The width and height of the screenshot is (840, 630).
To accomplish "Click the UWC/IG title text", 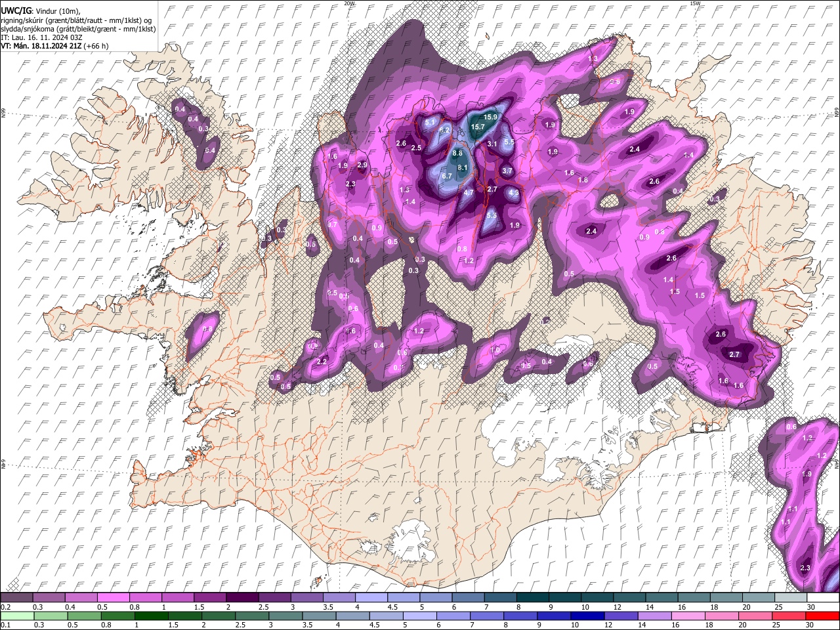I will point(15,11).
